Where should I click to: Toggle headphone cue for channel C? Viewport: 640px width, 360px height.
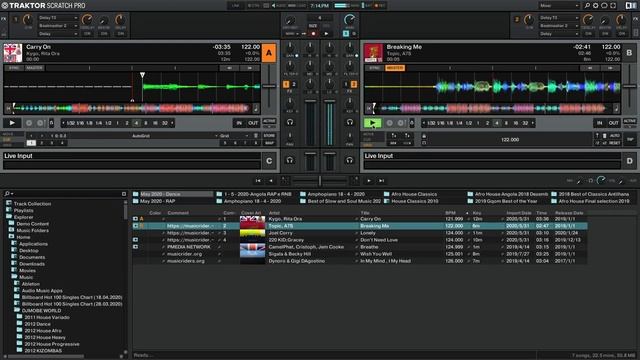tap(290, 160)
